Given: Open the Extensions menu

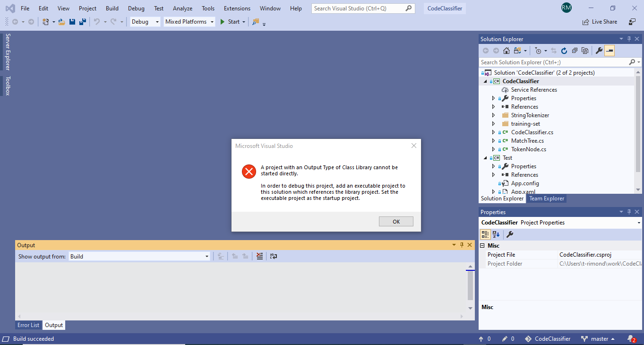Looking at the screenshot, I should [x=237, y=9].
